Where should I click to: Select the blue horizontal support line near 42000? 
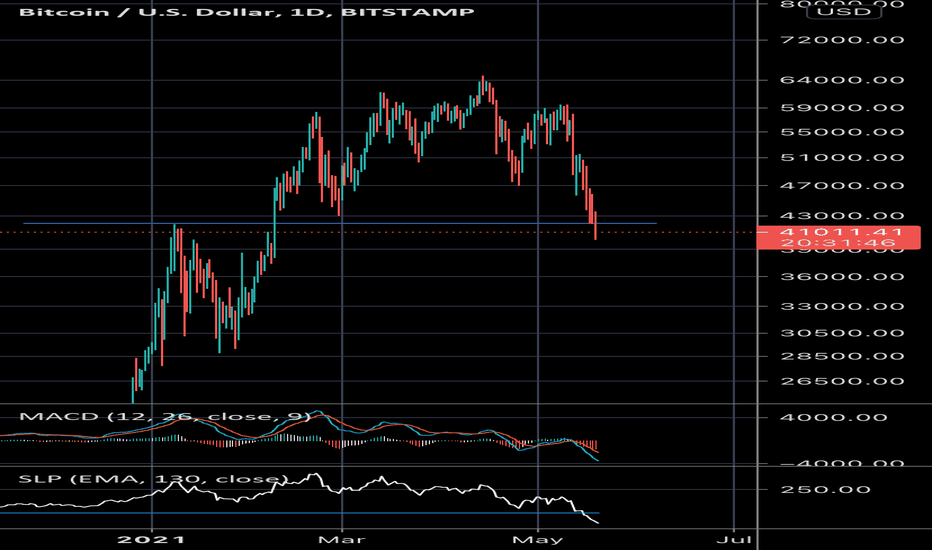340,224
